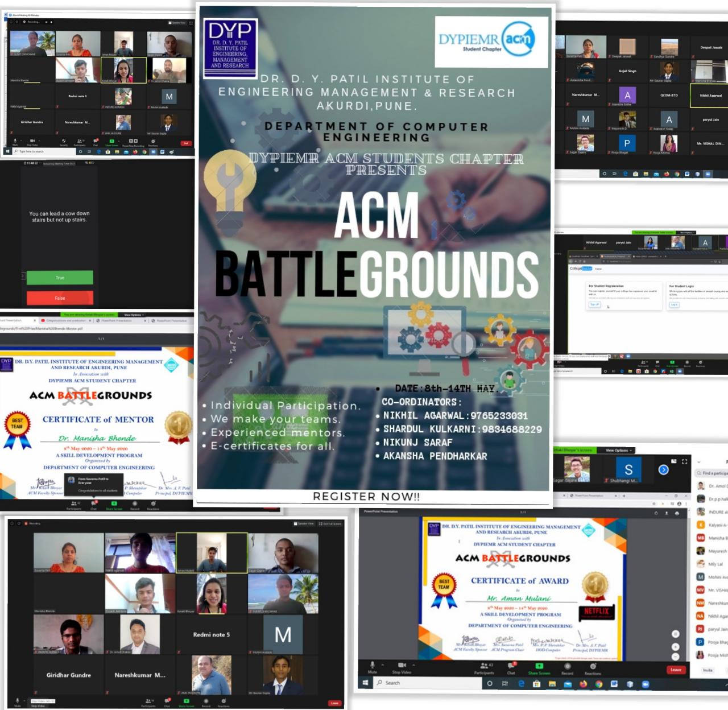Mute microphone in bottom-left gallery window

[x=17, y=702]
